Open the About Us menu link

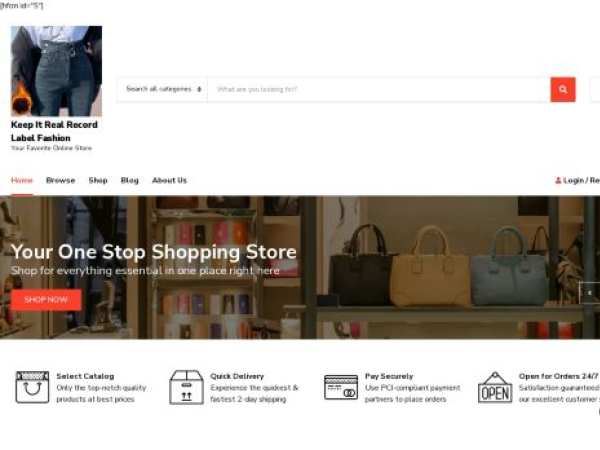click(x=169, y=180)
